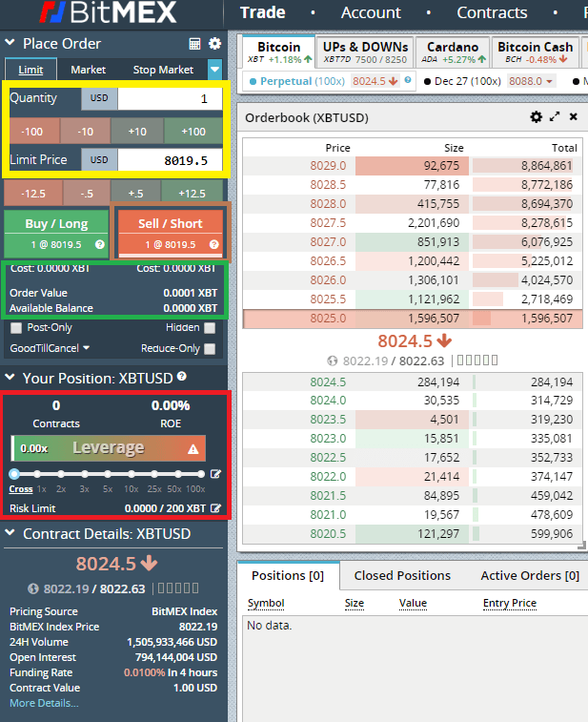Collapse Contract Details: XBTUSD section
The width and height of the screenshot is (588, 722).
[10, 533]
